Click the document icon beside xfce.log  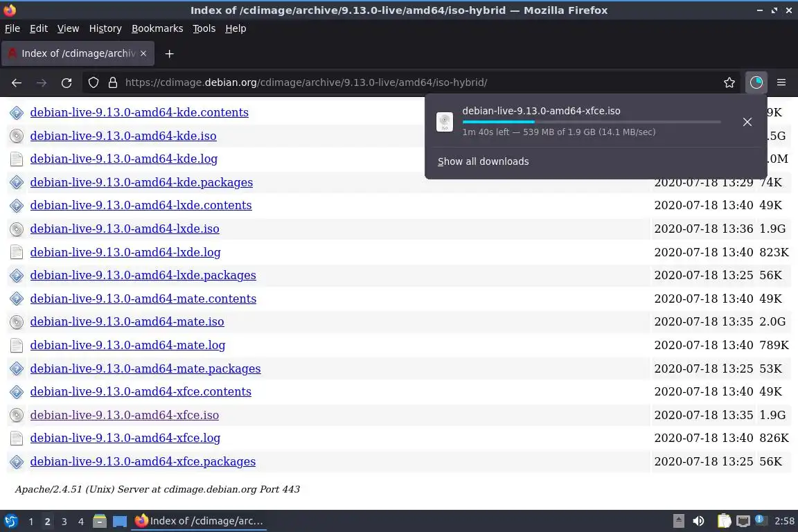pyautogui.click(x=17, y=438)
